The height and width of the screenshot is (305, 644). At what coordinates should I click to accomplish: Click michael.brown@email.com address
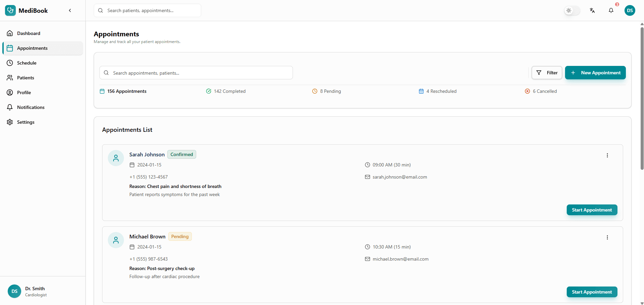point(400,259)
